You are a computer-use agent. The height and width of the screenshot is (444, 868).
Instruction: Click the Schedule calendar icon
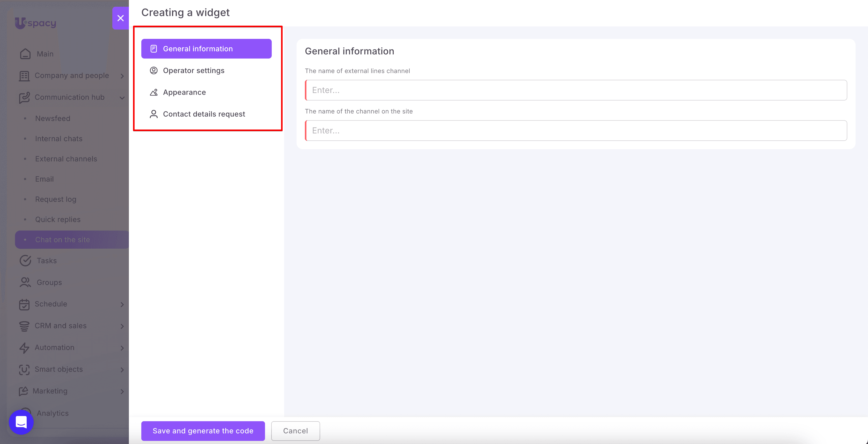tap(24, 304)
